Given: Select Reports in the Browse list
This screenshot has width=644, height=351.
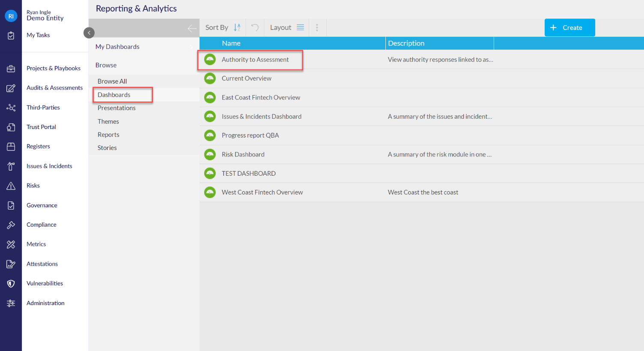Looking at the screenshot, I should coord(108,135).
